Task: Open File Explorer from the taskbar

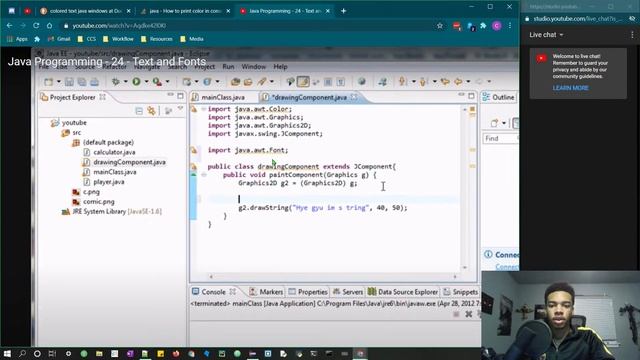Action: point(99,353)
